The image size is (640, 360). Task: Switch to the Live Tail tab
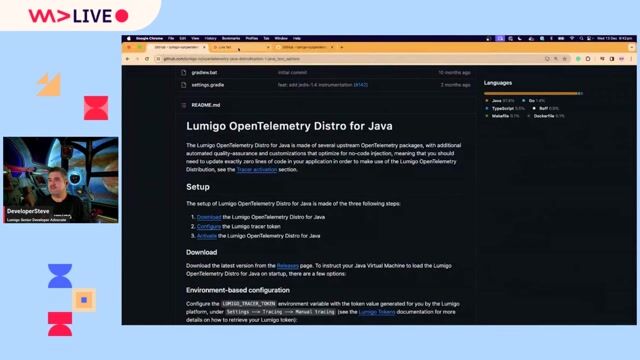[x=240, y=47]
